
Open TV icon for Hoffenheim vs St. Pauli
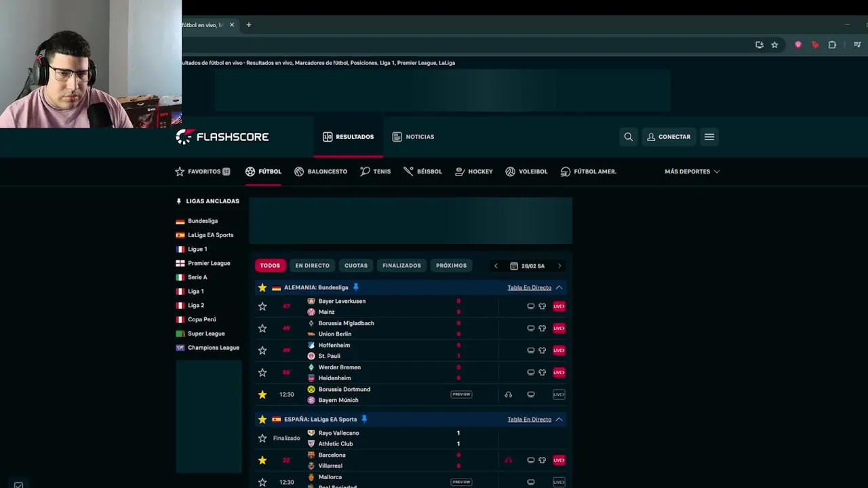click(x=531, y=350)
